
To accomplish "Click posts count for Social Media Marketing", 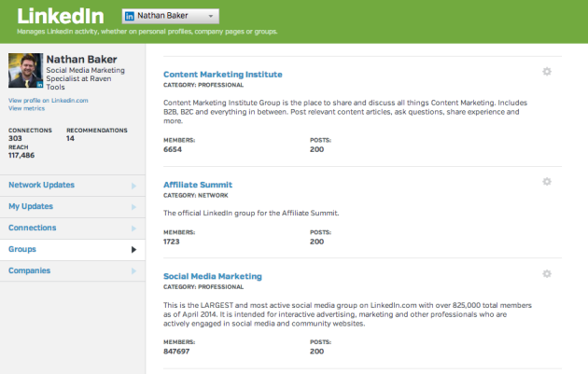I will [x=317, y=351].
